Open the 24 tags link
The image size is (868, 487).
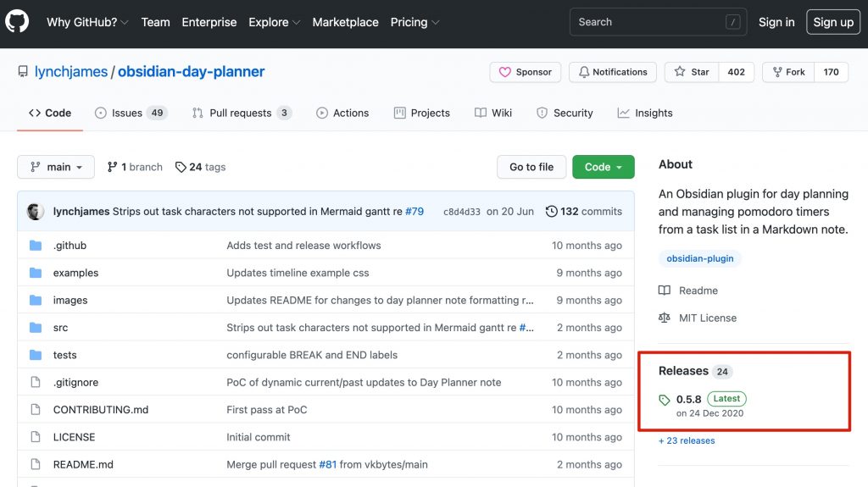(200, 167)
